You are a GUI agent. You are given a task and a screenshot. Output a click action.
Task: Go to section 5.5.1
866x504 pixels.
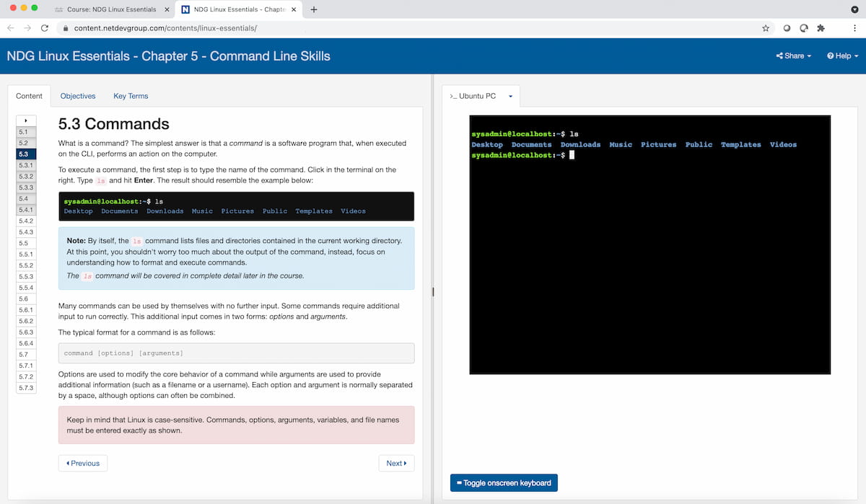25,255
